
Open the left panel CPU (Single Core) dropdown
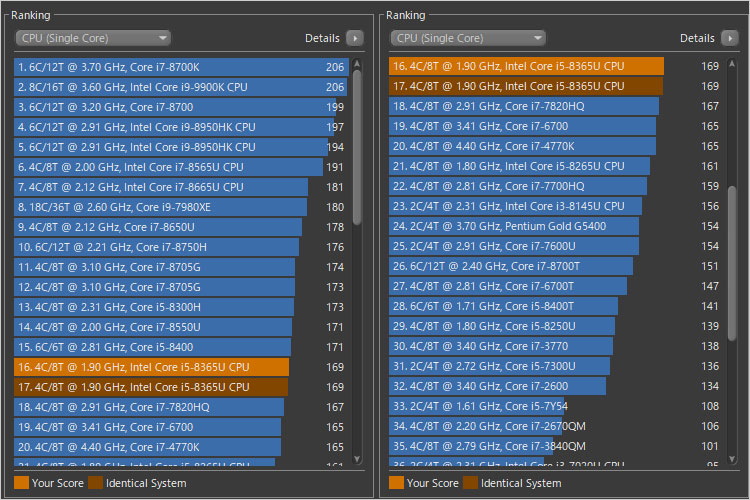(x=93, y=38)
